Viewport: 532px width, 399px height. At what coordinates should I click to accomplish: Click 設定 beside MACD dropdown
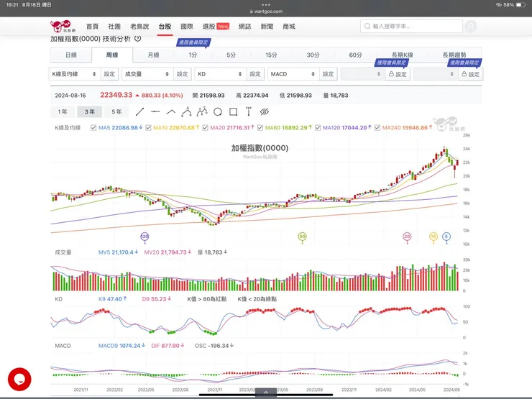coord(329,74)
